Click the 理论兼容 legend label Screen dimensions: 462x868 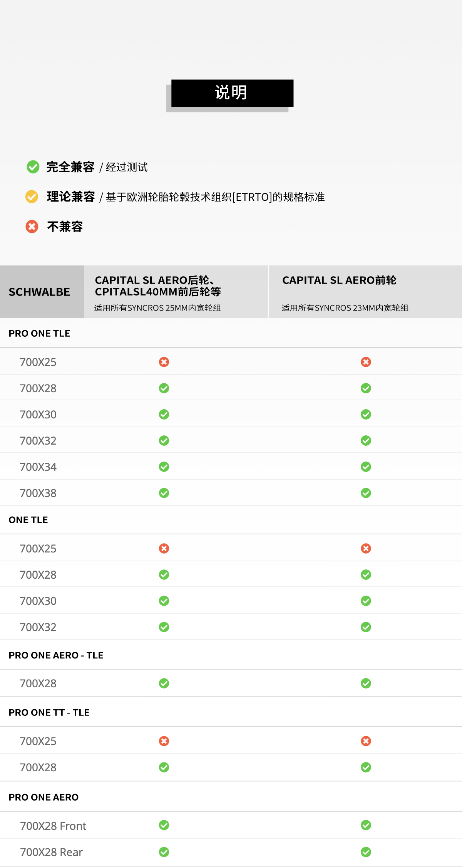(x=71, y=196)
